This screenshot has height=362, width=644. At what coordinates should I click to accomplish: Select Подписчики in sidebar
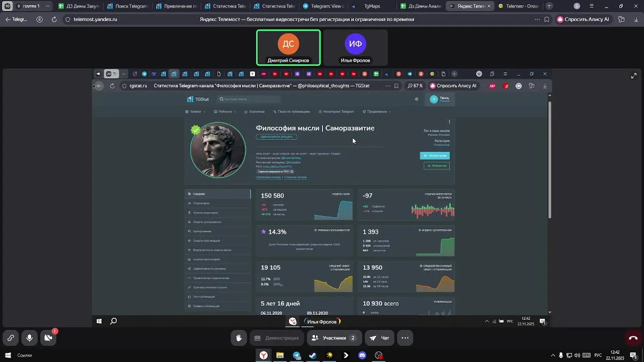(217, 203)
